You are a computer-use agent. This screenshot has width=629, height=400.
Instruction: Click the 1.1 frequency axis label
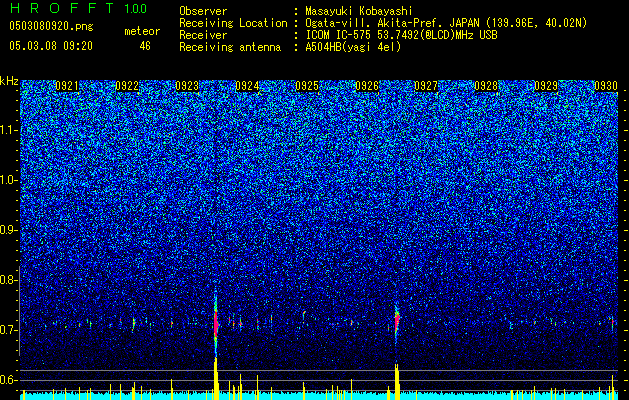[x=7, y=130]
